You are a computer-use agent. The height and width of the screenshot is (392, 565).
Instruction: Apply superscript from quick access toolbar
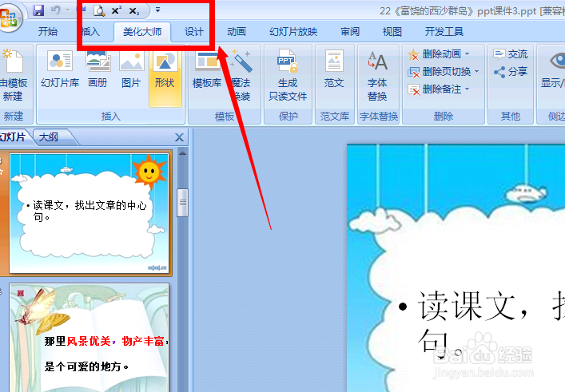(x=116, y=11)
